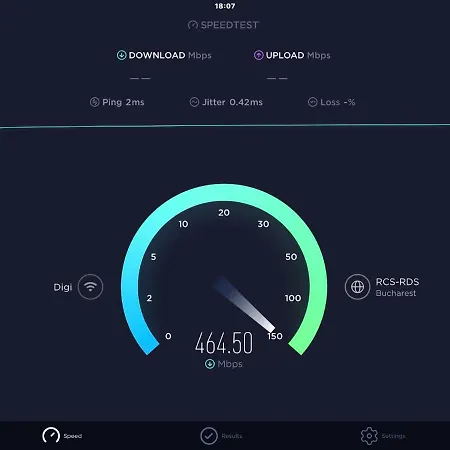
Task: Tap the RCS-RDS server globe icon
Action: (x=357, y=287)
